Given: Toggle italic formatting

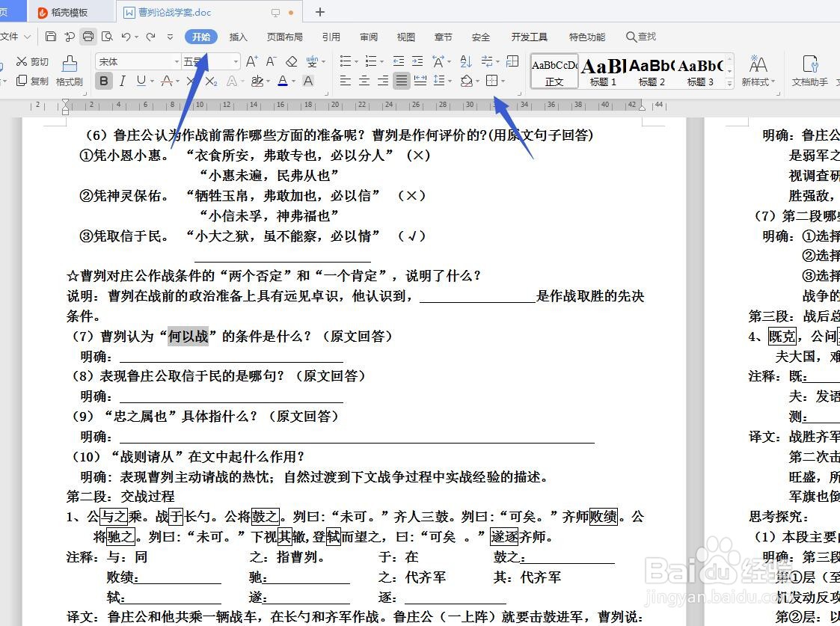Looking at the screenshot, I should click(x=122, y=81).
